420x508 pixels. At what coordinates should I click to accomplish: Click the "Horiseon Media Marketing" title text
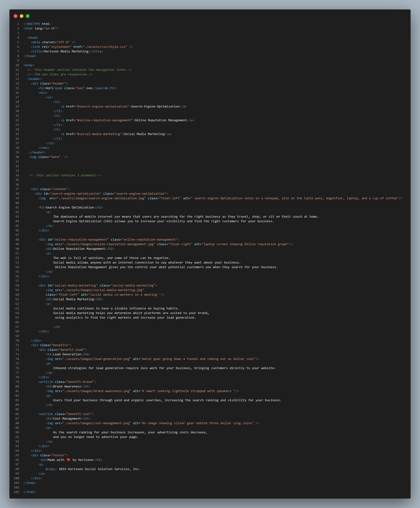click(x=66, y=51)
